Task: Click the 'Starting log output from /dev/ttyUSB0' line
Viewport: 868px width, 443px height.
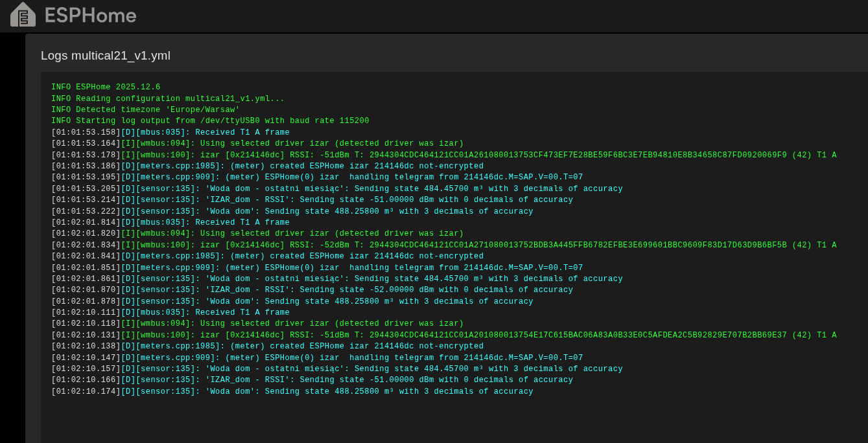Action: (210, 121)
